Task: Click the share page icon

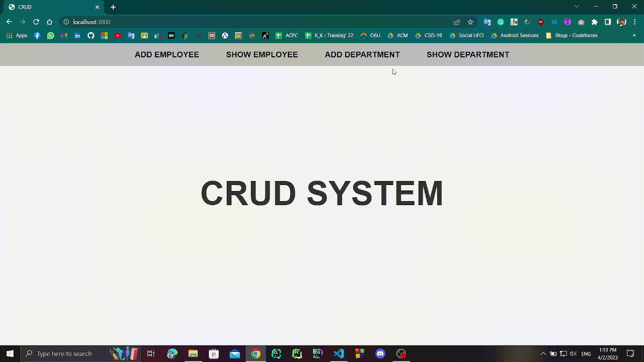Action: click(x=456, y=22)
